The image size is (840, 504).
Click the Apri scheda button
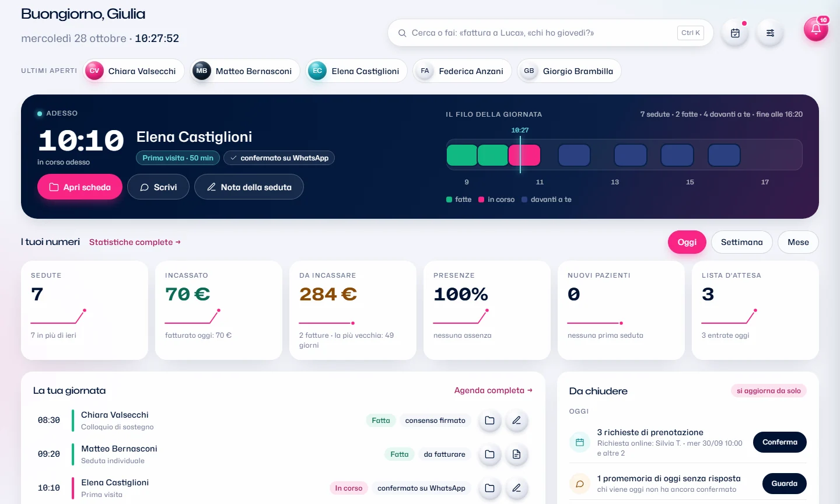80,187
